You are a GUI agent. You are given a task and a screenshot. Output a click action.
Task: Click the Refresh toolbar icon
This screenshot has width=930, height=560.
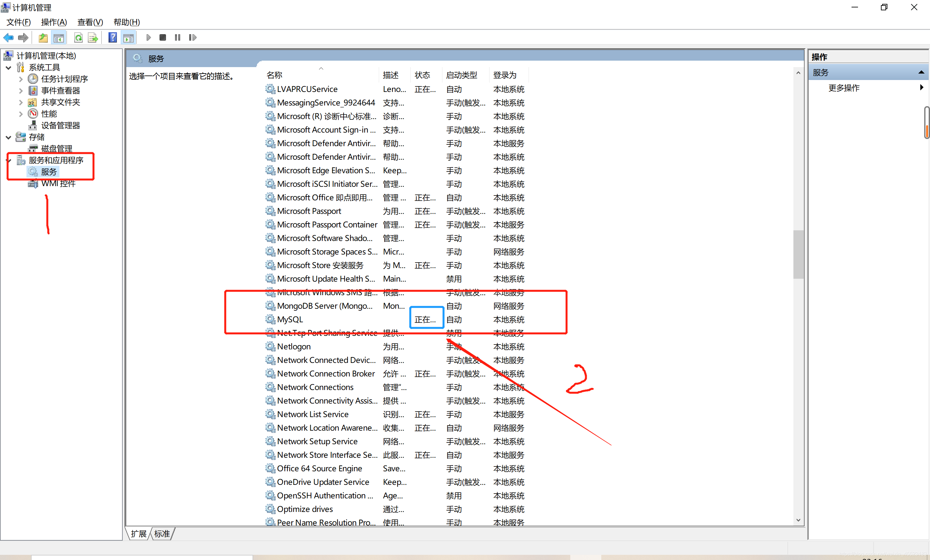tap(78, 37)
